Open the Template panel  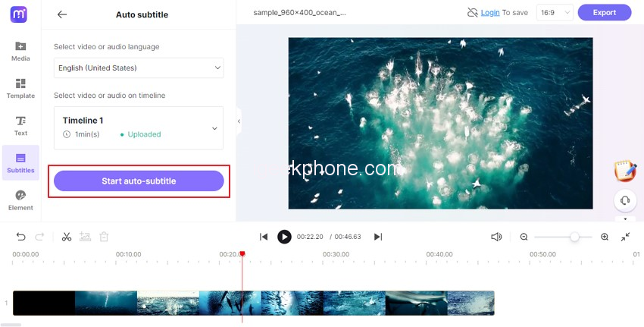(x=20, y=89)
